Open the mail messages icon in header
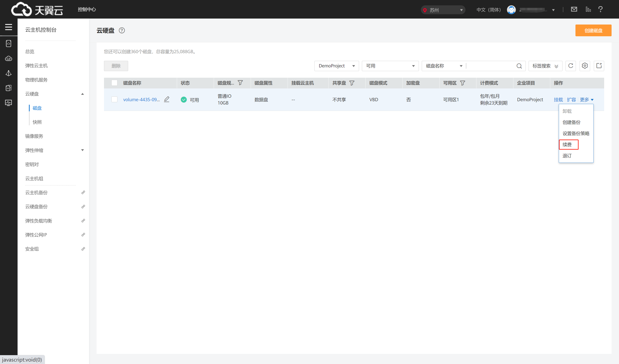This screenshot has height=364, width=619. coord(574,9)
